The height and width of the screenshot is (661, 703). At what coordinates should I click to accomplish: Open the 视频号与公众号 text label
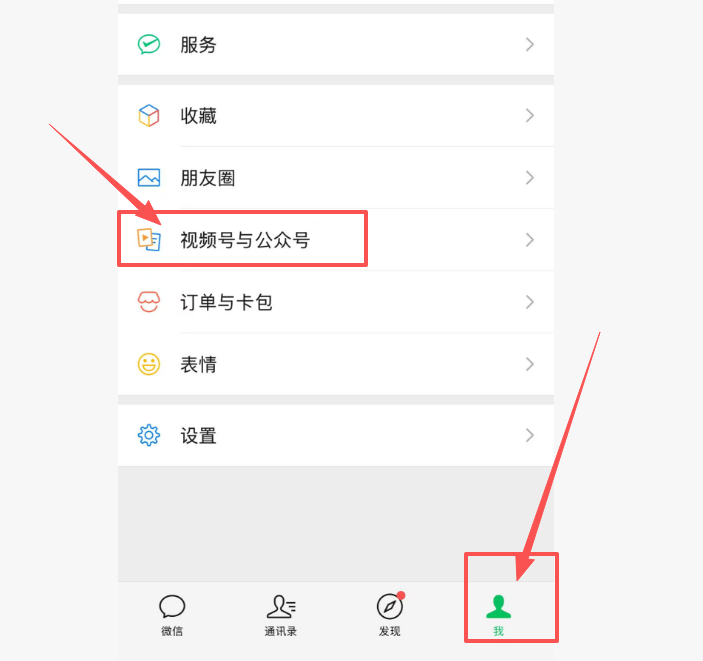245,240
